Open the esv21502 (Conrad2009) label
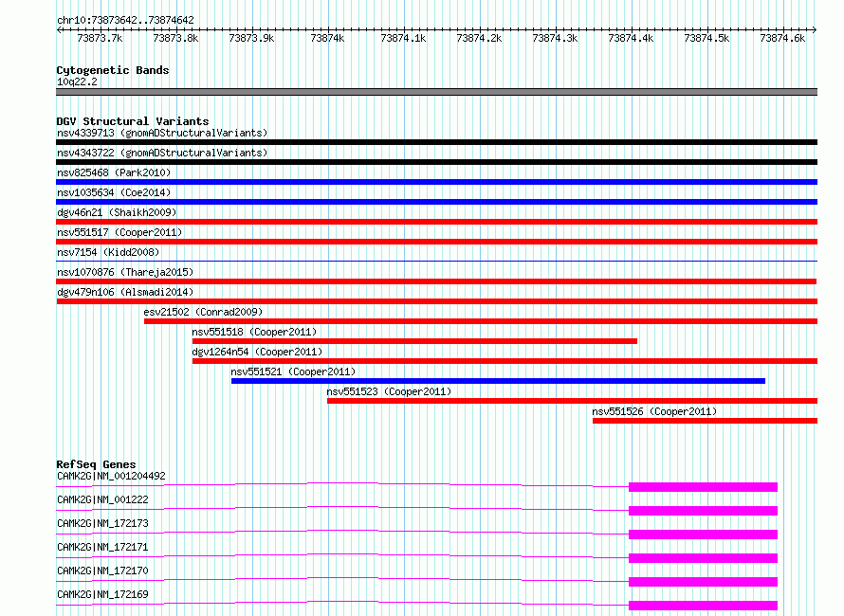The image size is (844, 616). [x=203, y=312]
